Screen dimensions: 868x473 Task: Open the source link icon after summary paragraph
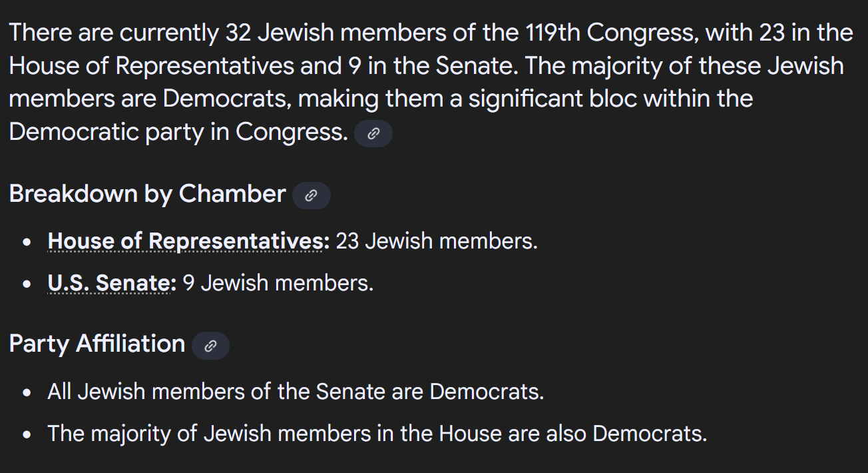point(373,134)
